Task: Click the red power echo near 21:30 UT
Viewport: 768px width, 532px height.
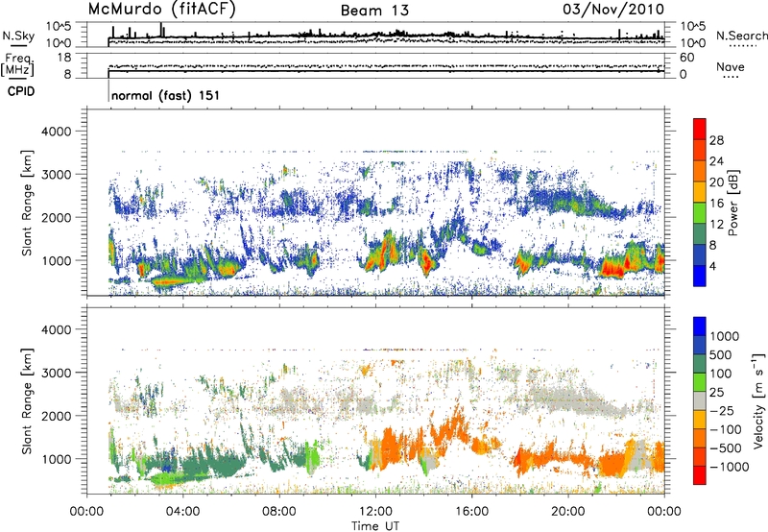Action: [612, 270]
